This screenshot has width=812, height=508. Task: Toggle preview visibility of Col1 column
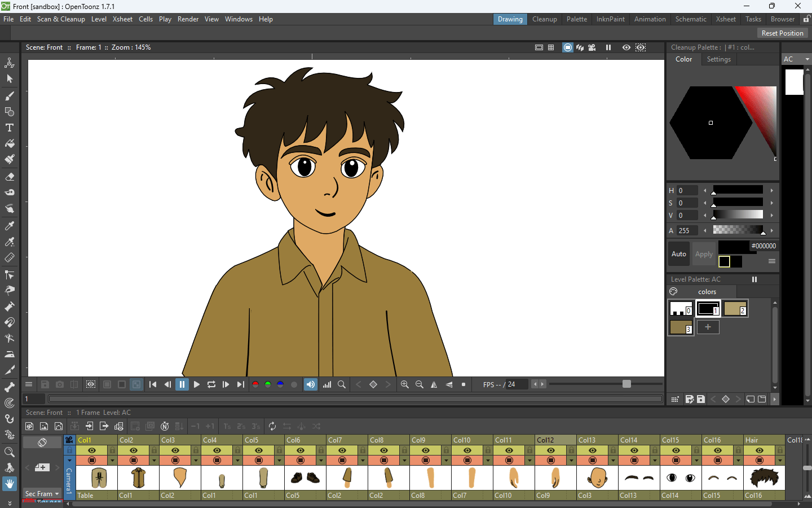coord(92,450)
